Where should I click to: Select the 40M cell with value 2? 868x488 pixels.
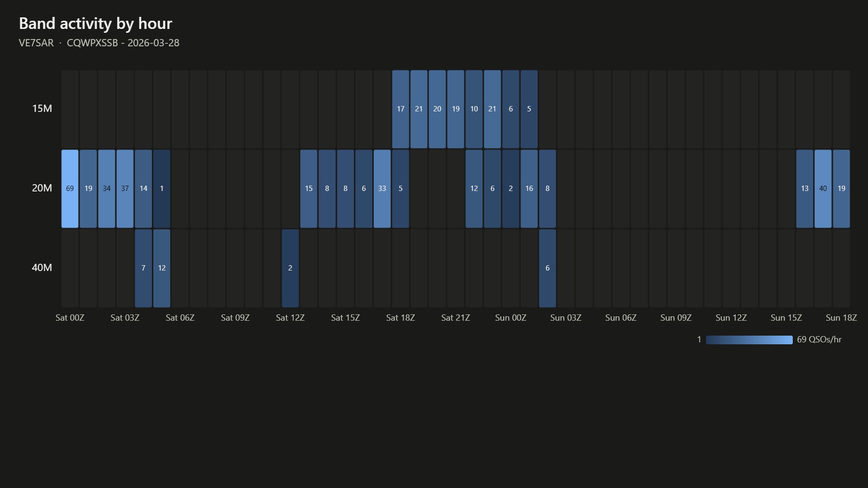pos(290,268)
